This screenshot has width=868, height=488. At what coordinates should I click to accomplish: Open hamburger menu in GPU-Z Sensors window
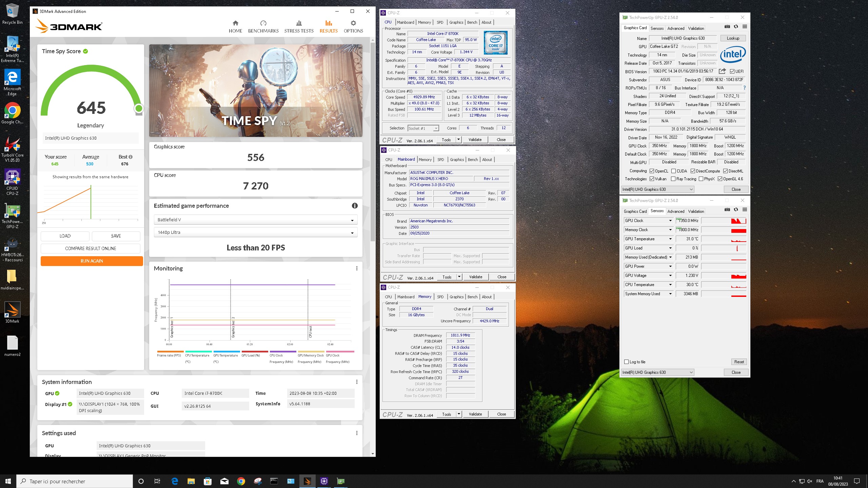(745, 209)
